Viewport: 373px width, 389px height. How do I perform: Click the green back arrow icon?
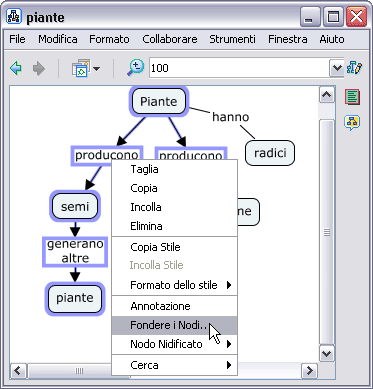(16, 69)
